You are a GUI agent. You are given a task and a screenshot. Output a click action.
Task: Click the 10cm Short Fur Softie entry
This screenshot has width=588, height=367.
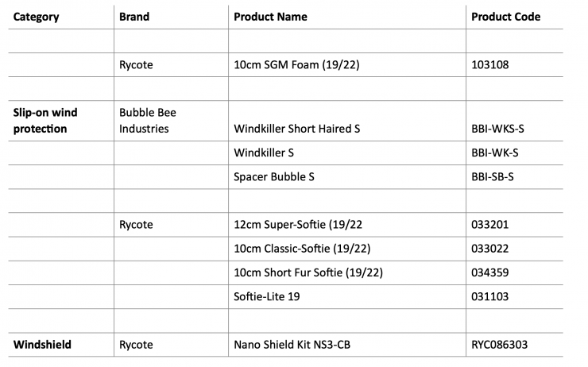[x=308, y=272]
